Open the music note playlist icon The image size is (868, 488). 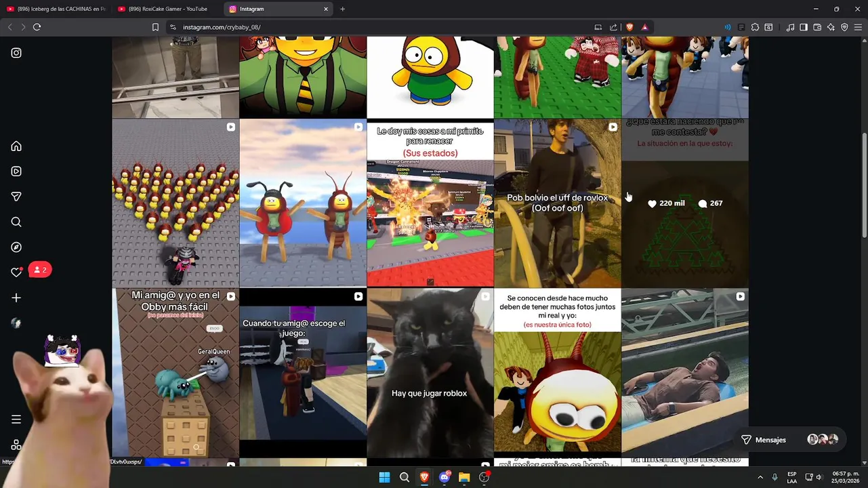[790, 27]
